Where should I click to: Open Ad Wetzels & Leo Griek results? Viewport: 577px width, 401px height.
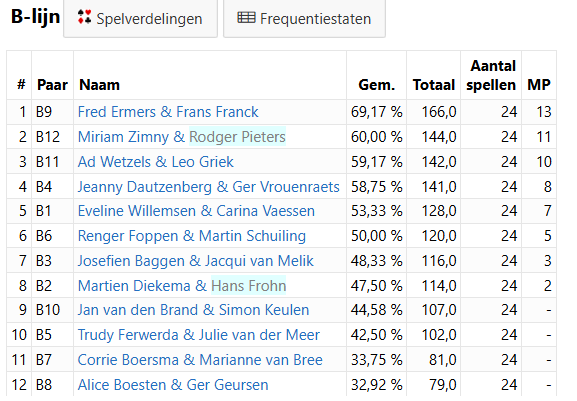[155, 162]
